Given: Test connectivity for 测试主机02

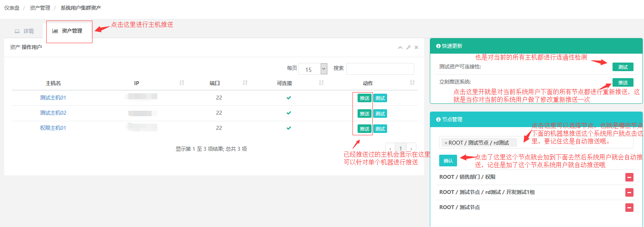Looking at the screenshot, I should coord(380,114).
